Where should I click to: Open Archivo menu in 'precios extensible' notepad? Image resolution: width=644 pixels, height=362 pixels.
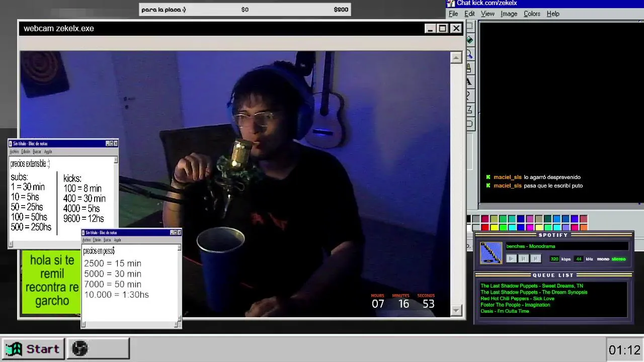[x=15, y=152]
